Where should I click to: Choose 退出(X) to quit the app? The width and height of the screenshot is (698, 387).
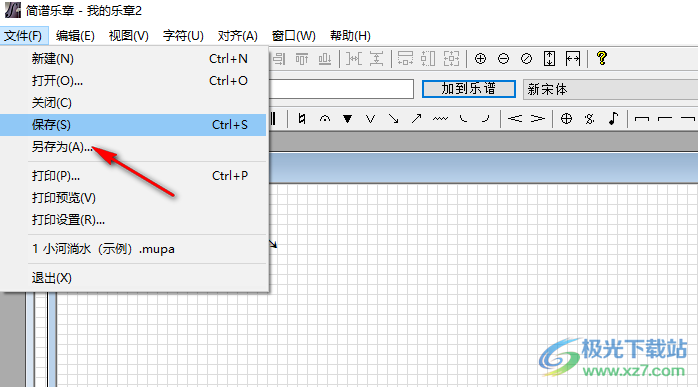[134, 278]
